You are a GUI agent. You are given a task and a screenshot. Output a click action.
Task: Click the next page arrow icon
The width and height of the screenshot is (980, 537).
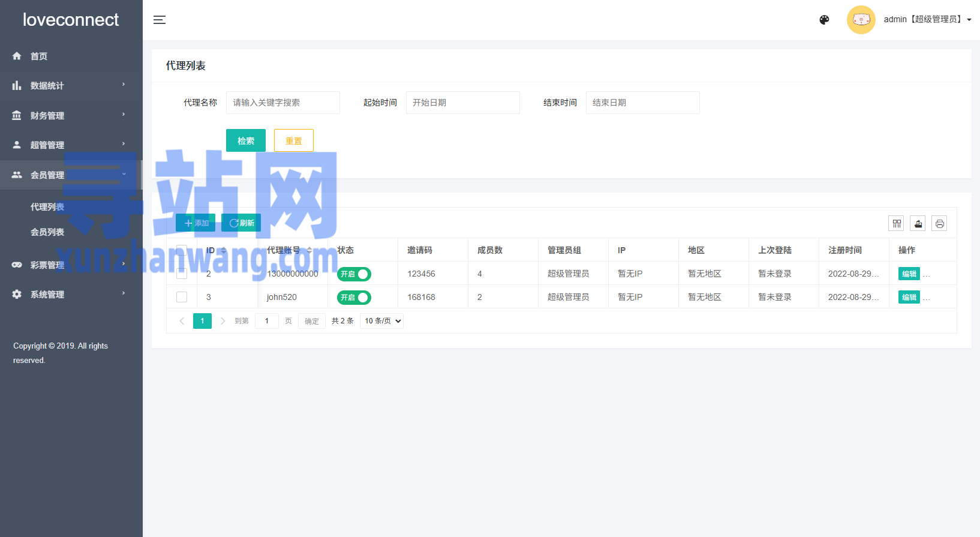pyautogui.click(x=223, y=321)
